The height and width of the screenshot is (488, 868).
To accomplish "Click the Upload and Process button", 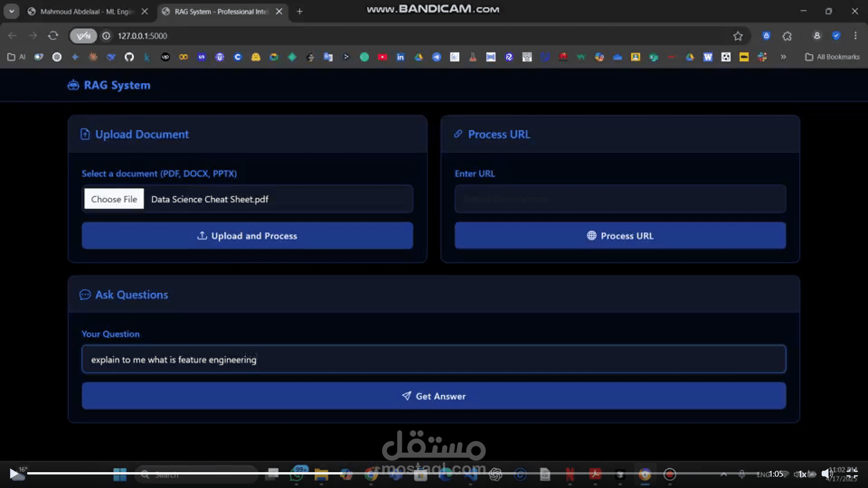I will coord(247,235).
